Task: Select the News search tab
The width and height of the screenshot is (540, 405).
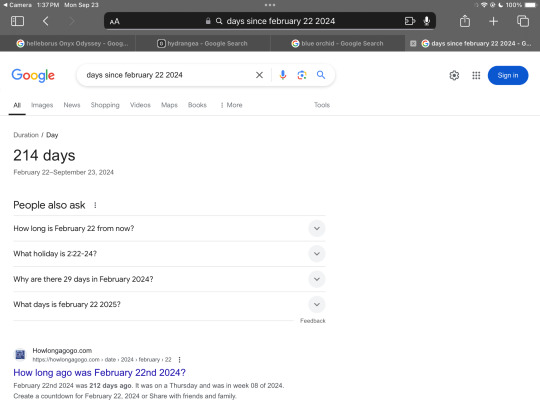Action: (72, 105)
